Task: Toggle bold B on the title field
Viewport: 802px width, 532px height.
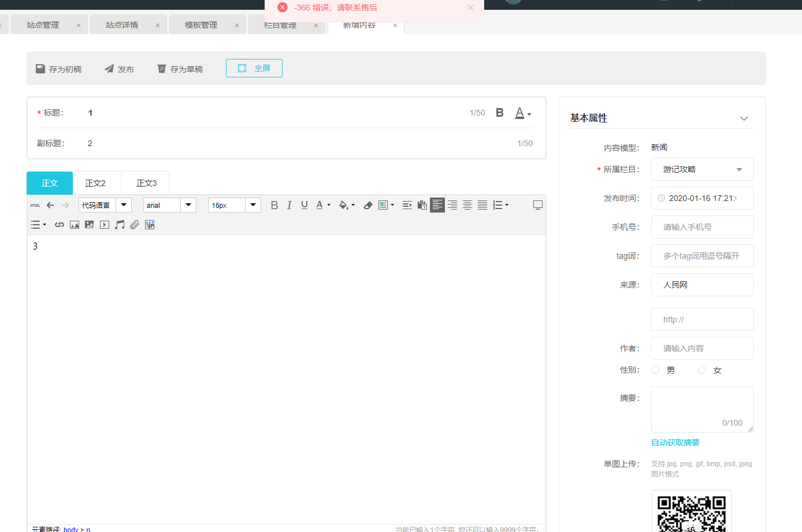Action: [500, 113]
